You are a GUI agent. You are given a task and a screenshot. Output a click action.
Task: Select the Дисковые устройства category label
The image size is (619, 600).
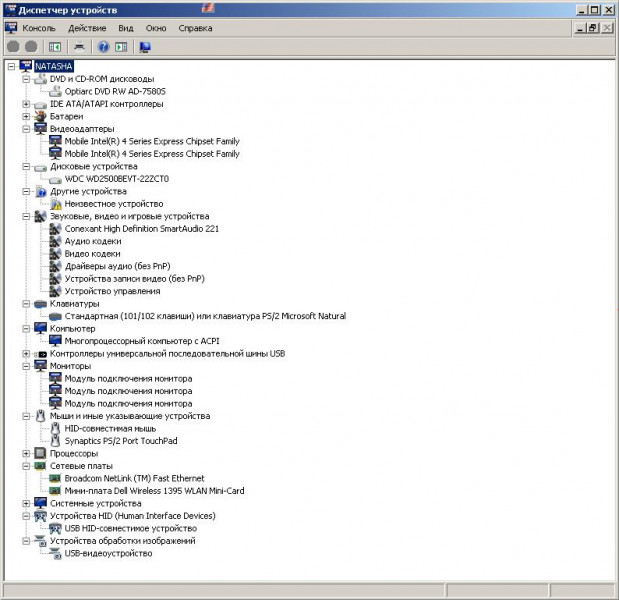click(x=94, y=167)
